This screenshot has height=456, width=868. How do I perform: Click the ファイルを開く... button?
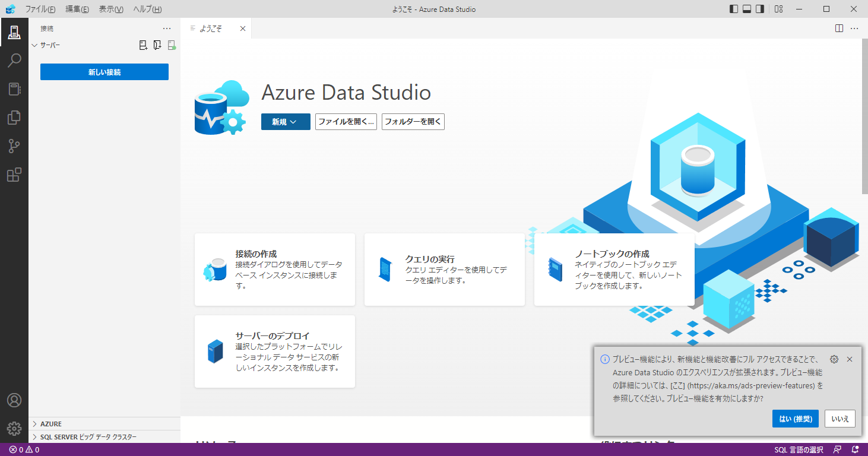(346, 122)
